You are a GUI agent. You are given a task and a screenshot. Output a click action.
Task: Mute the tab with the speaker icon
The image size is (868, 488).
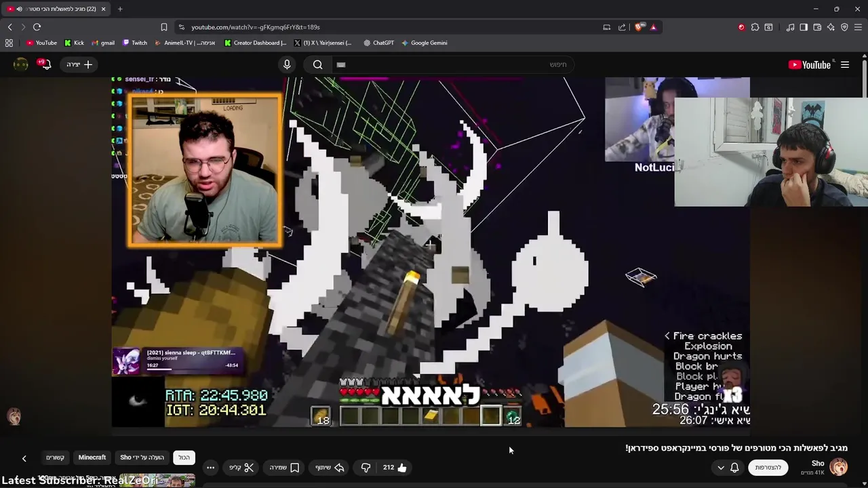tap(19, 9)
